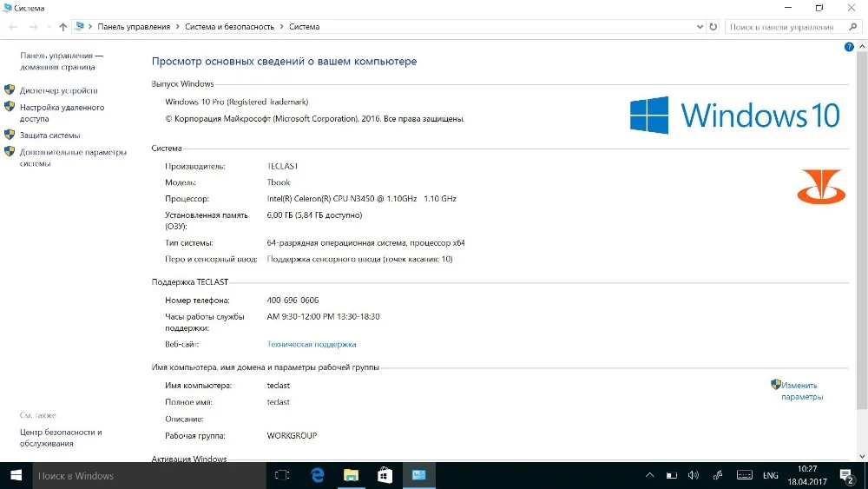
Task: Open Техническая поддержка website link
Action: pos(312,344)
